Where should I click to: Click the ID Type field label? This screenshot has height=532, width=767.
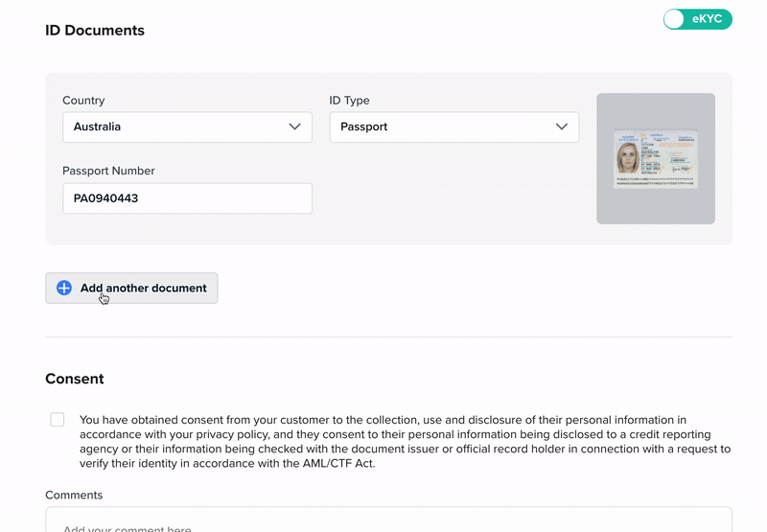[349, 101]
